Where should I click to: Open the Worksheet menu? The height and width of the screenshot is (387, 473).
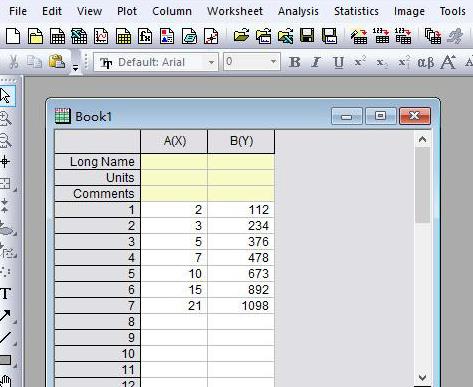235,11
